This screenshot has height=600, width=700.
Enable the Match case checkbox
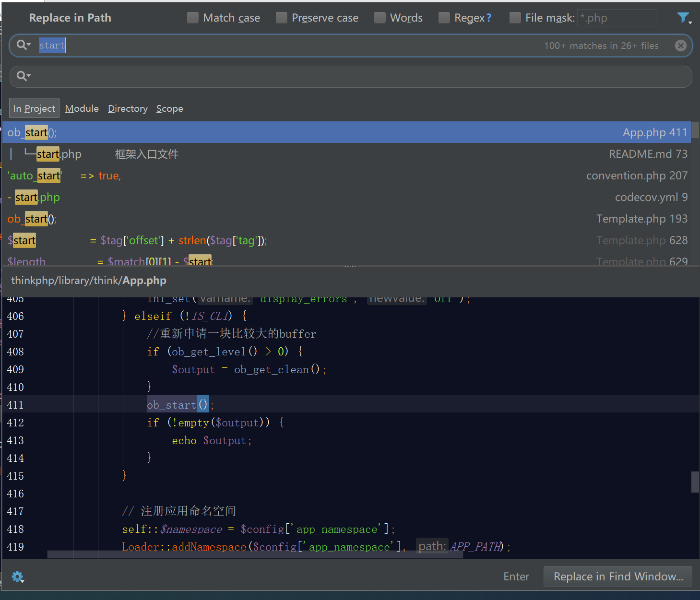pos(193,18)
